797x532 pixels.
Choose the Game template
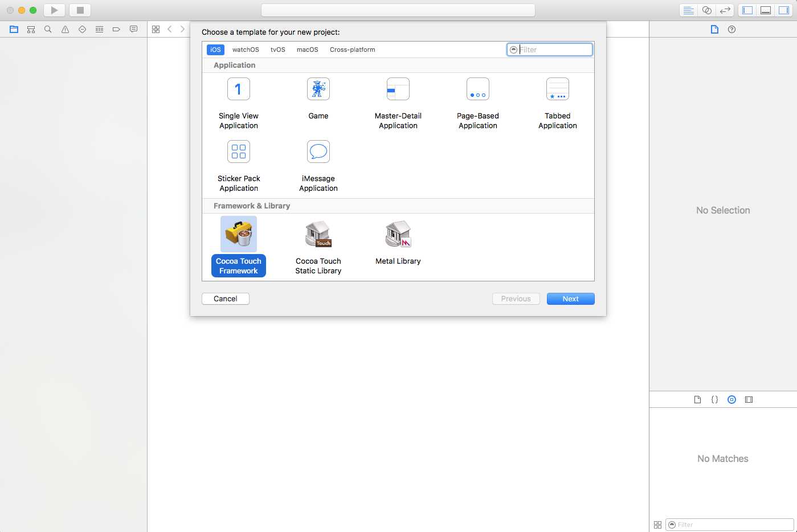[x=318, y=99]
